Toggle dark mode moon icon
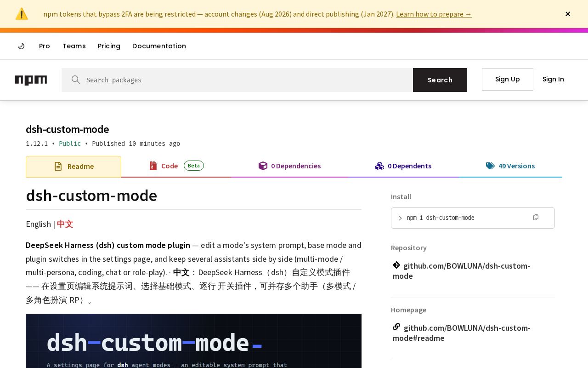The image size is (588, 368). (21, 46)
